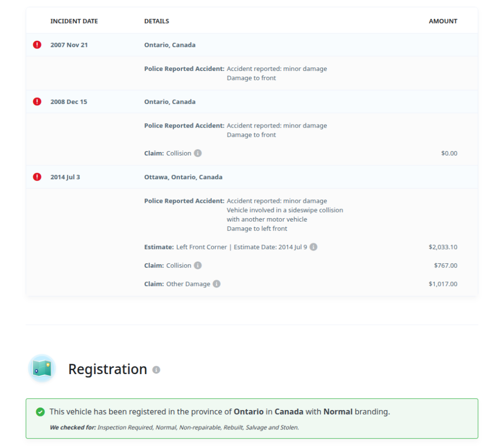504x446 pixels.
Task: Click the $2,033.10 estimate amount
Action: point(442,247)
